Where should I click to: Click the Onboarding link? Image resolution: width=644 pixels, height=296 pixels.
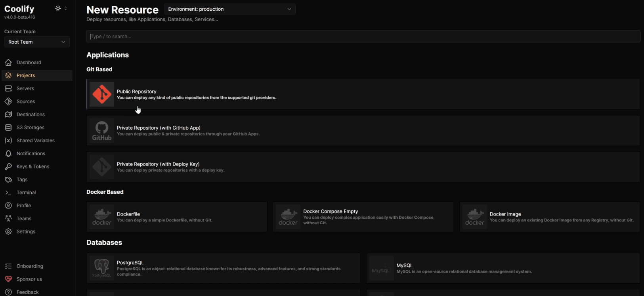(x=37, y=266)
